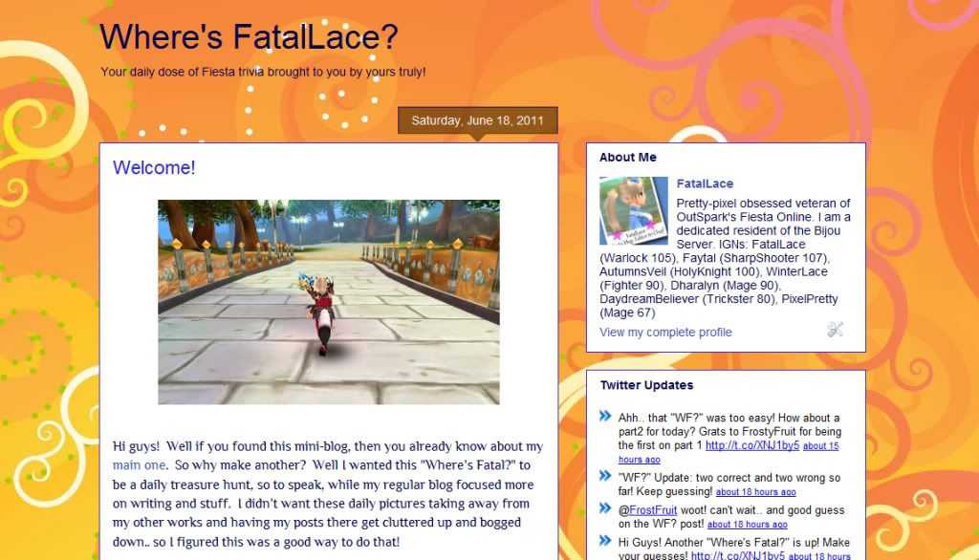
Task: Click the "Your daily dose of Fiesta trivia" tagline
Action: pyautogui.click(x=263, y=72)
